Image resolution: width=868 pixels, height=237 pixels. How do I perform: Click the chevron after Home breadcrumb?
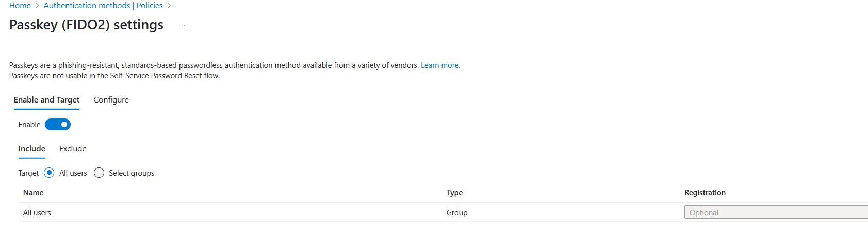[37, 6]
